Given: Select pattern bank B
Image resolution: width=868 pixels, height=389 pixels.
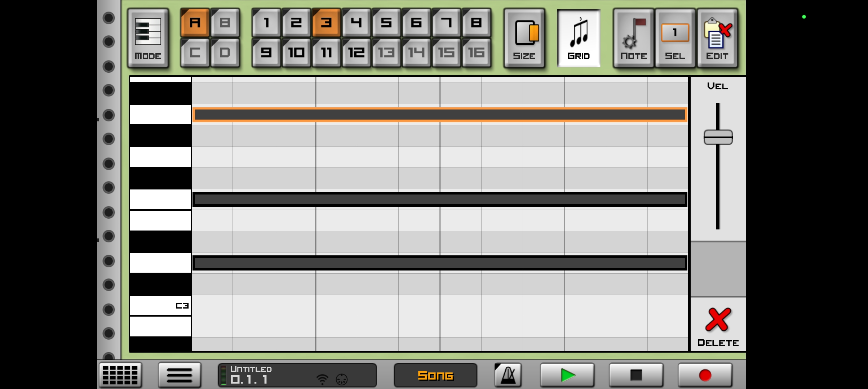Looking at the screenshot, I should pos(225,23).
